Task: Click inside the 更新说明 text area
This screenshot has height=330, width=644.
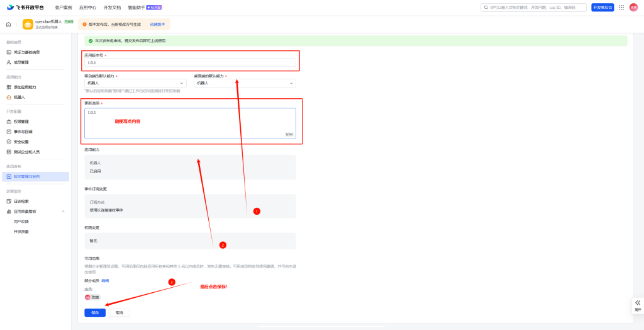Action: 190,123
